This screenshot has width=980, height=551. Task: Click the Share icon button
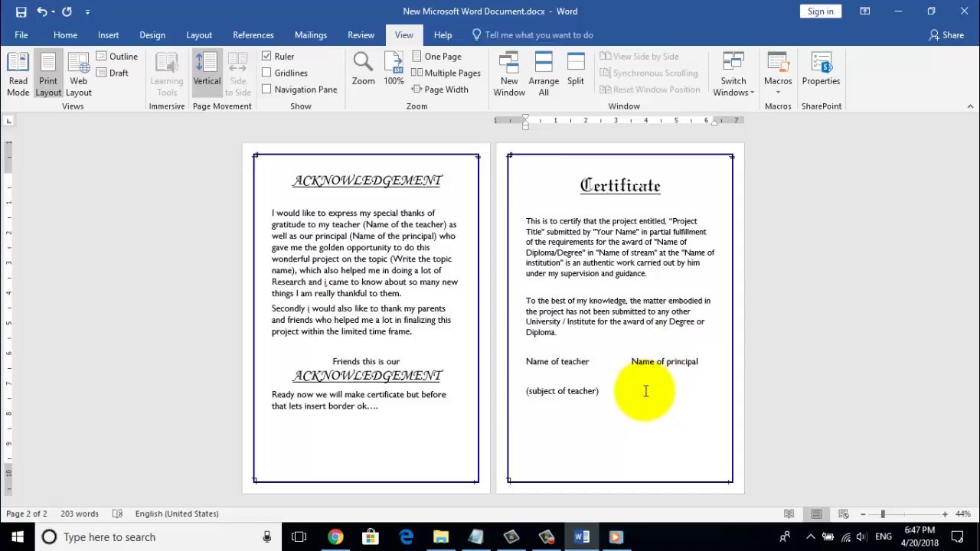(x=946, y=35)
